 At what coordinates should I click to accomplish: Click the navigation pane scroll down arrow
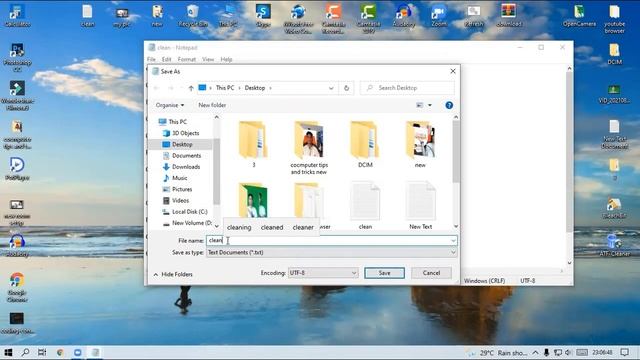click(x=217, y=226)
